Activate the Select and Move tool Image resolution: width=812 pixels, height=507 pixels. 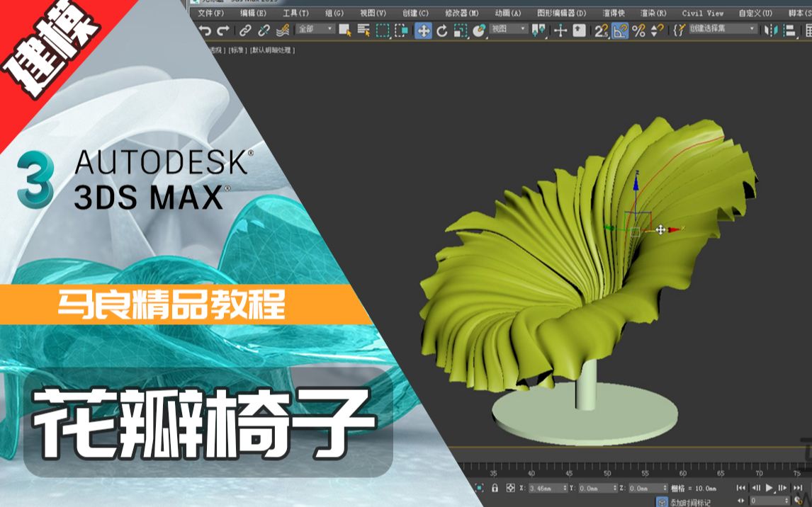[423, 30]
